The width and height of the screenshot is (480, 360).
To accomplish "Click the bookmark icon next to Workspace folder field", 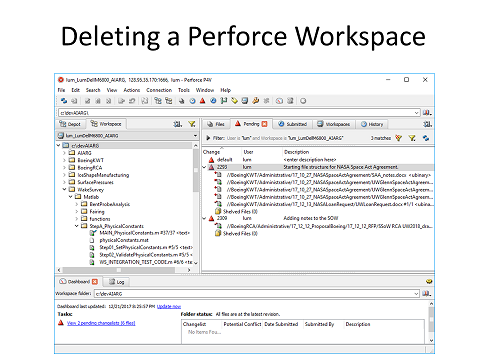I will click(x=427, y=294).
